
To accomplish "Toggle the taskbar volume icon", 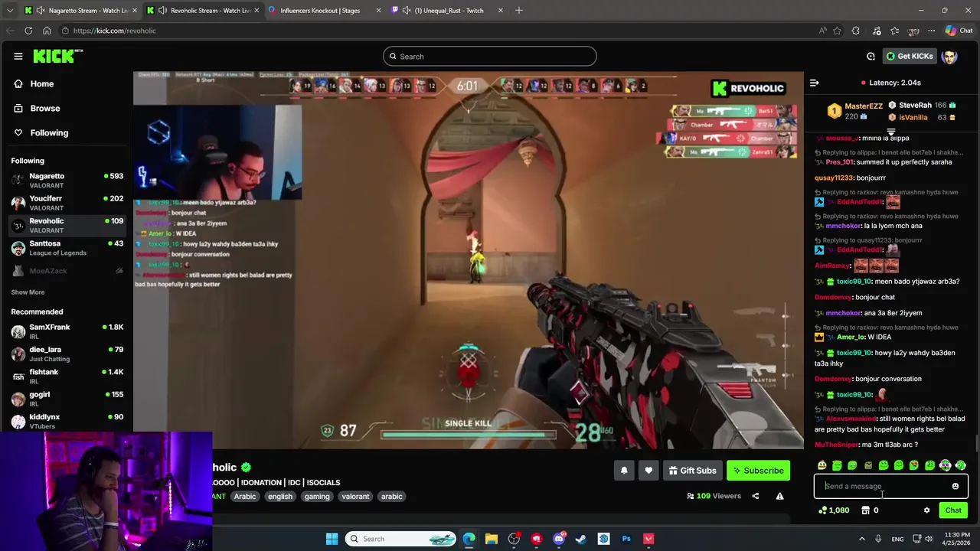I will pos(929,539).
